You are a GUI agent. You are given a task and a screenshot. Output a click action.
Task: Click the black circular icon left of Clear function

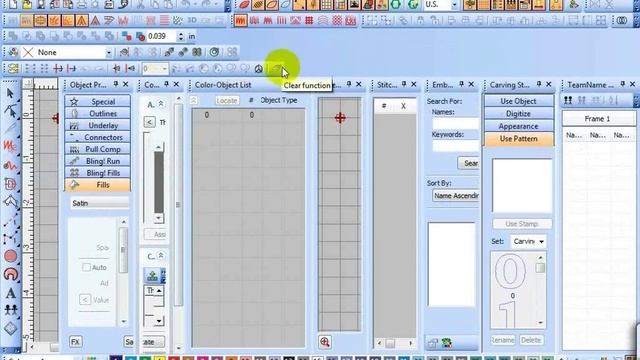258,69
